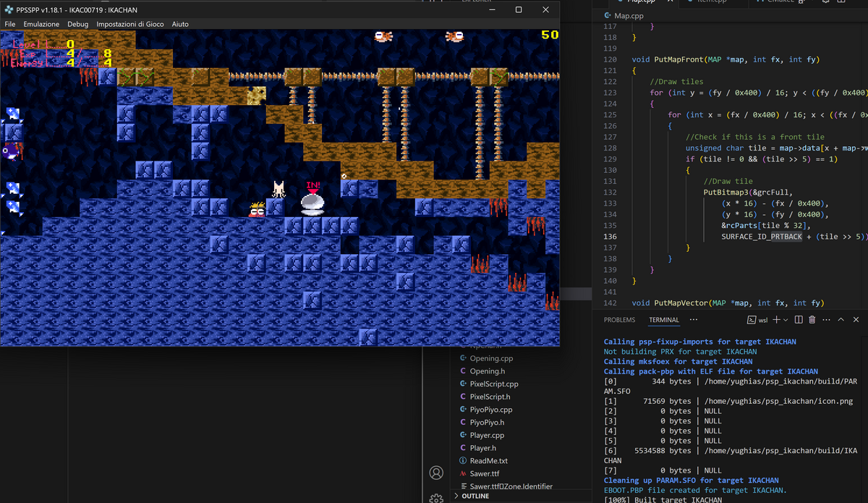
Task: Place cursor on PutBitmap3 call
Action: pyautogui.click(x=726, y=193)
